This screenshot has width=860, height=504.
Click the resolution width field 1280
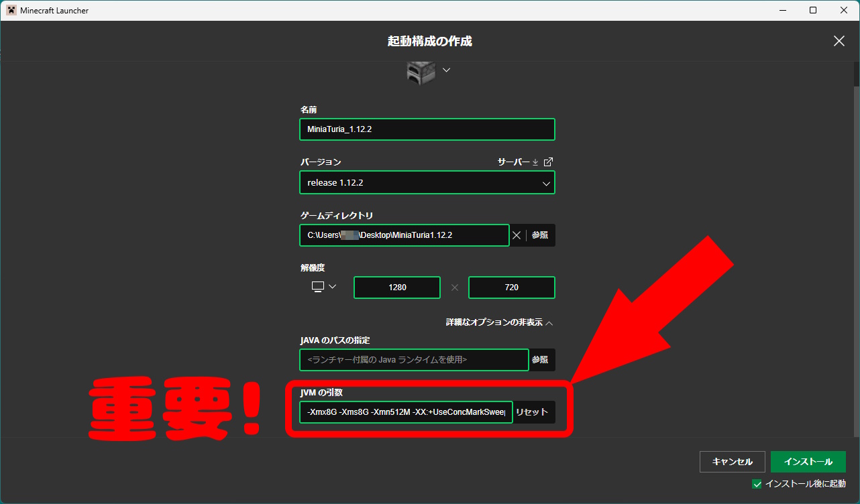(x=397, y=288)
